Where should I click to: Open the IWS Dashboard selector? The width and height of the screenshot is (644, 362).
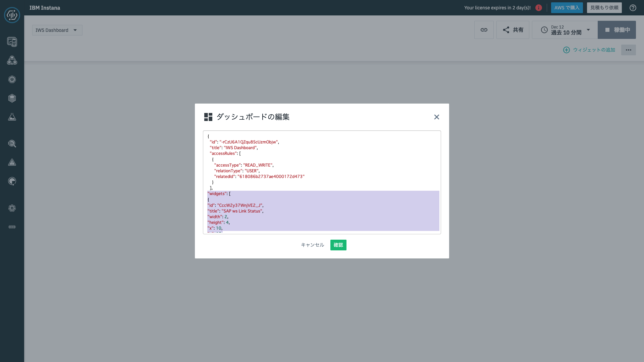(57, 30)
